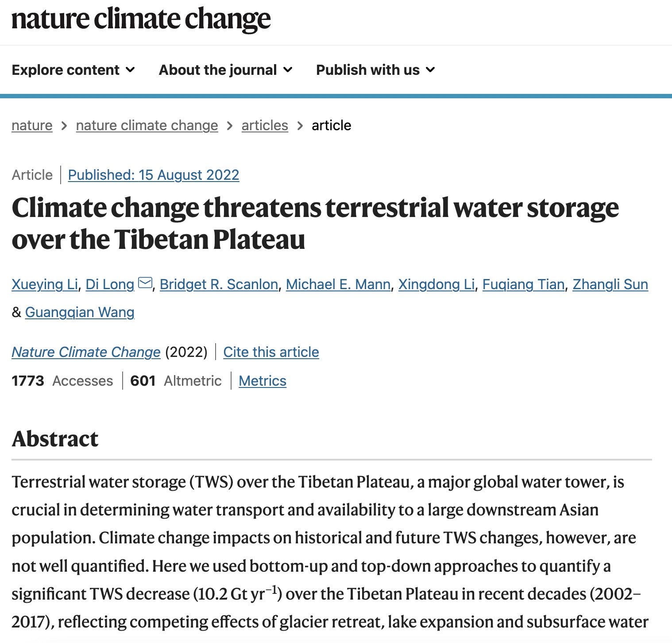Viewport: 672px width, 643px height.
Task: Click the chevron next to Publish with us
Action: tap(430, 70)
